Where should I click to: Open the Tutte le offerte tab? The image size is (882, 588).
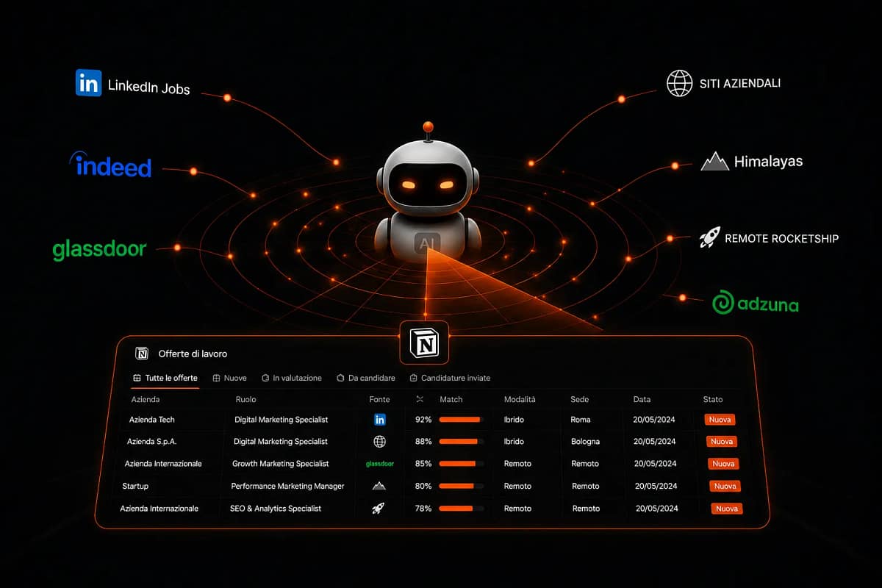pos(165,378)
